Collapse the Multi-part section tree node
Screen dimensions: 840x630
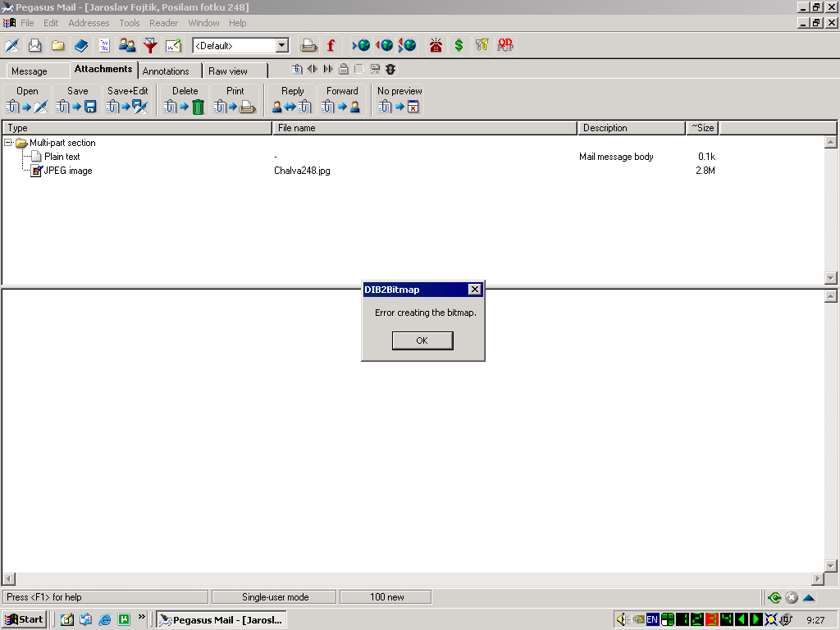(x=8, y=143)
